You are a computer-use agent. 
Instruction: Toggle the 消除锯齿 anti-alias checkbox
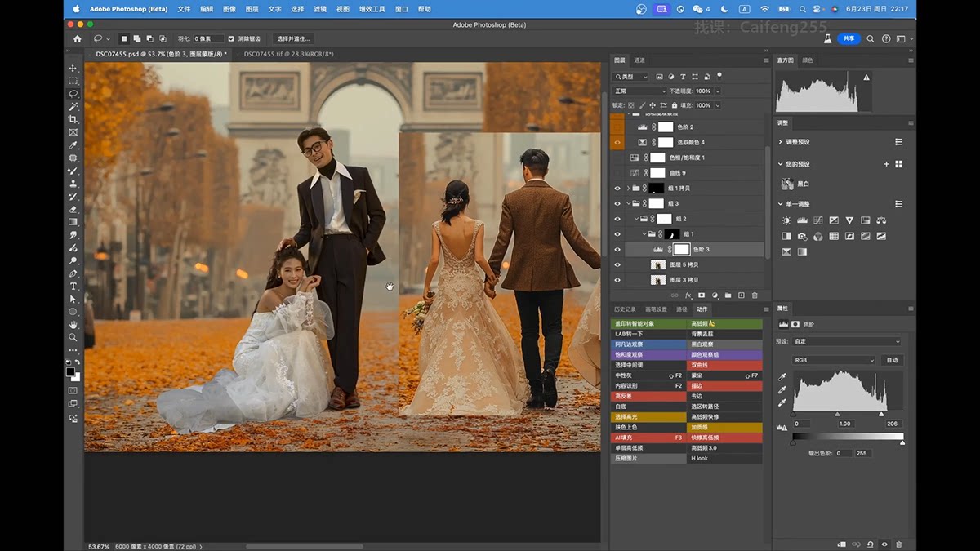tap(231, 38)
